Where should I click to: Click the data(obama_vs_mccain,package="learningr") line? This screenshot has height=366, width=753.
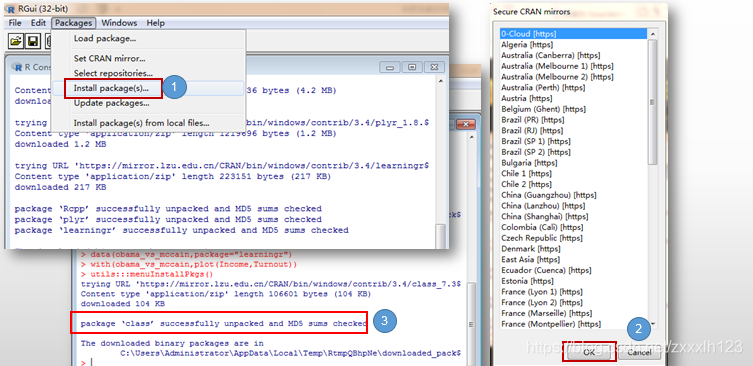click(x=186, y=254)
